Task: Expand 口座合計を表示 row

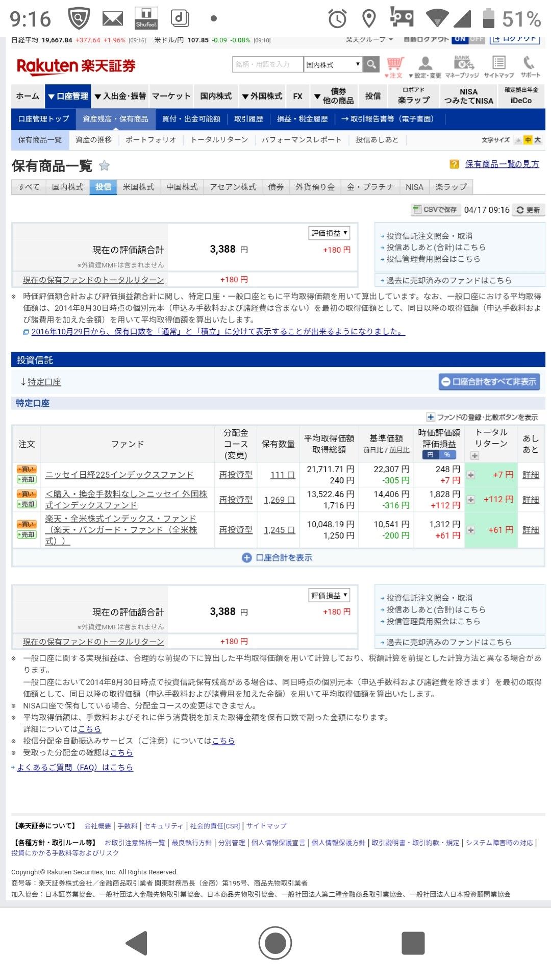Action: tap(278, 558)
